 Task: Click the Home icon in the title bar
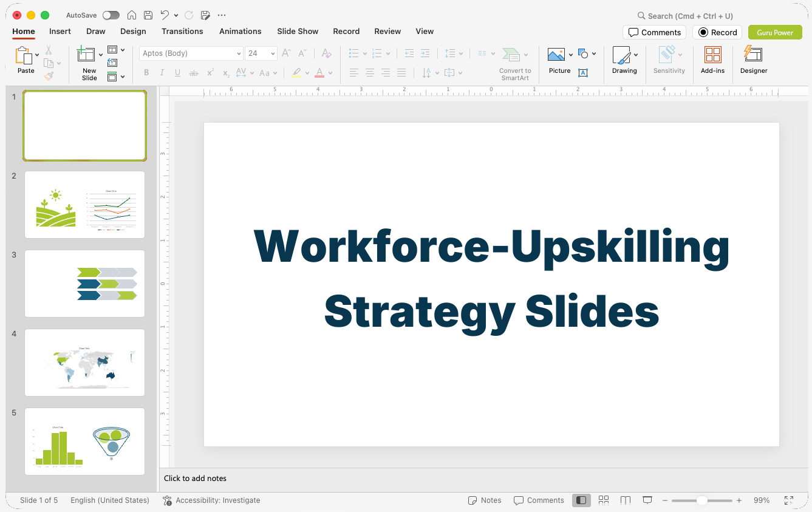[x=132, y=15]
